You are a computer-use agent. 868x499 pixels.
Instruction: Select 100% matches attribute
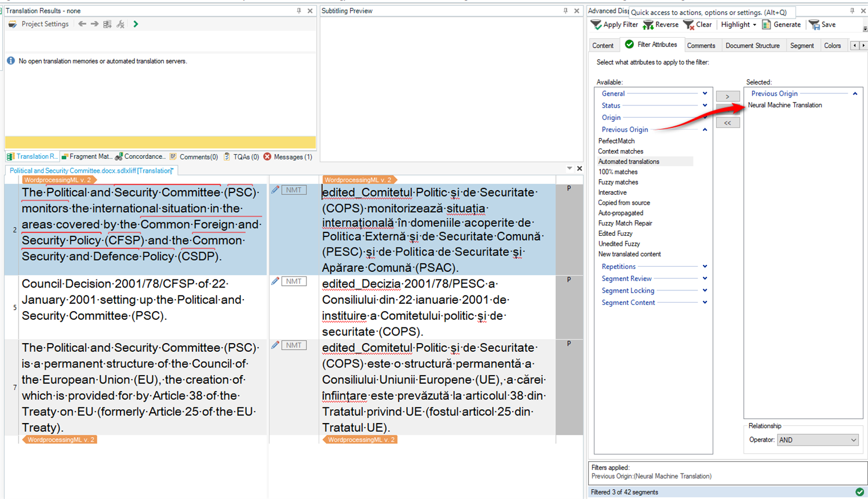(x=618, y=172)
